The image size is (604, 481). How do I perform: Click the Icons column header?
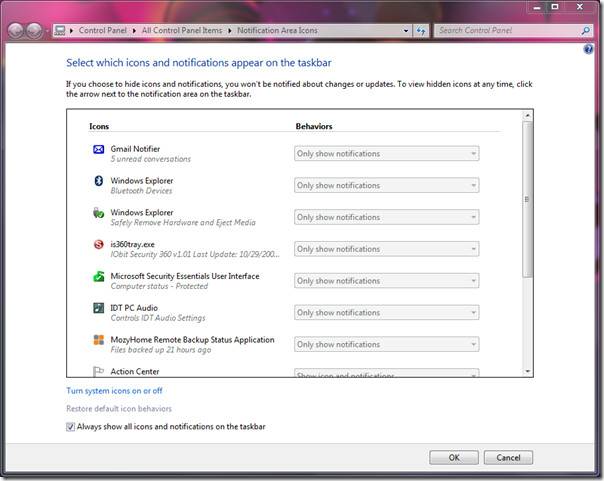[99, 126]
